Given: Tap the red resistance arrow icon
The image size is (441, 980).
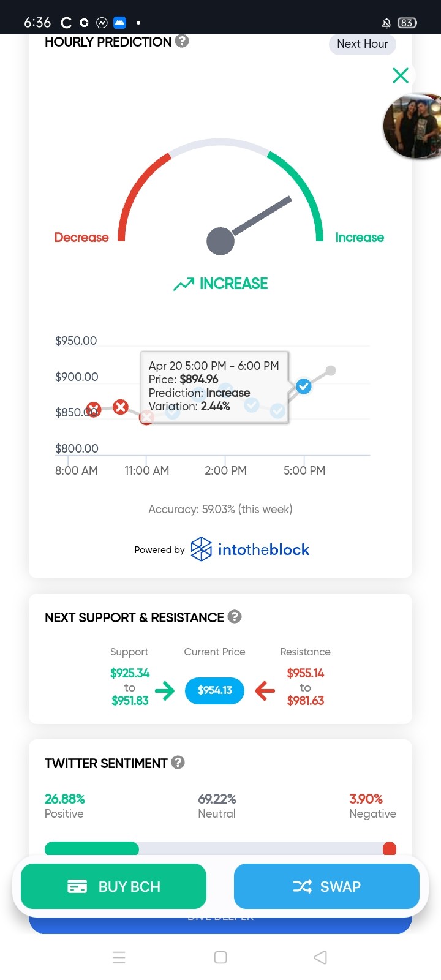Looking at the screenshot, I should tap(265, 691).
